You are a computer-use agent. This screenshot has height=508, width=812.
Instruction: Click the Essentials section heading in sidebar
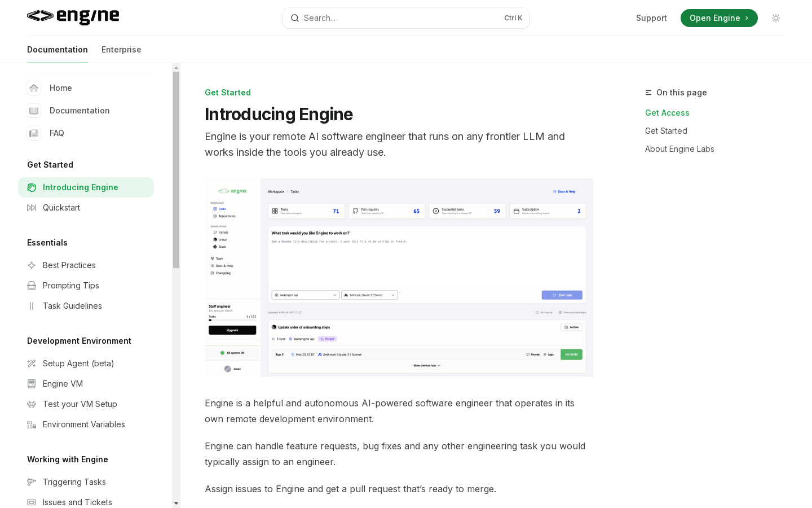tap(47, 243)
